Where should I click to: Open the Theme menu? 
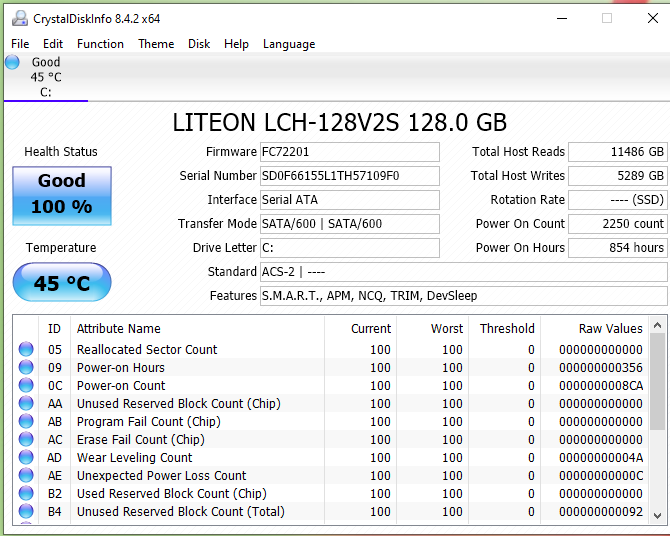click(x=156, y=44)
